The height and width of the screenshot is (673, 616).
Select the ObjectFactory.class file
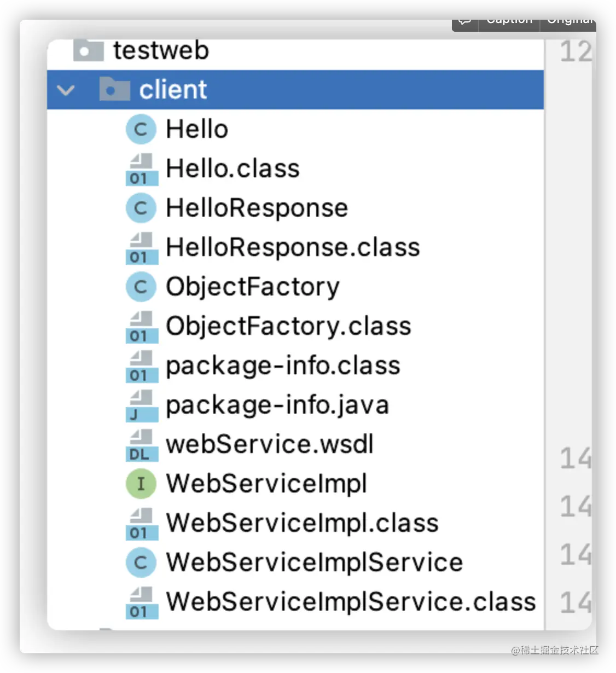[288, 326]
